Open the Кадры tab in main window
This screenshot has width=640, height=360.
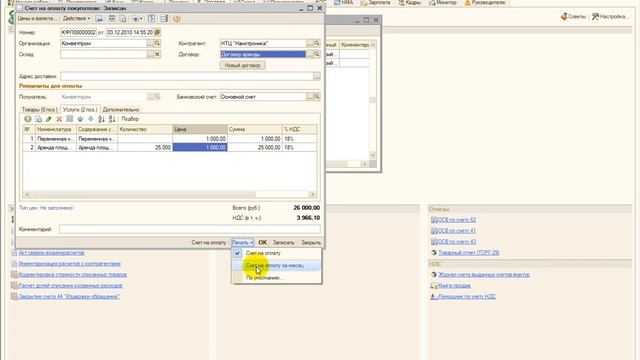point(409,3)
